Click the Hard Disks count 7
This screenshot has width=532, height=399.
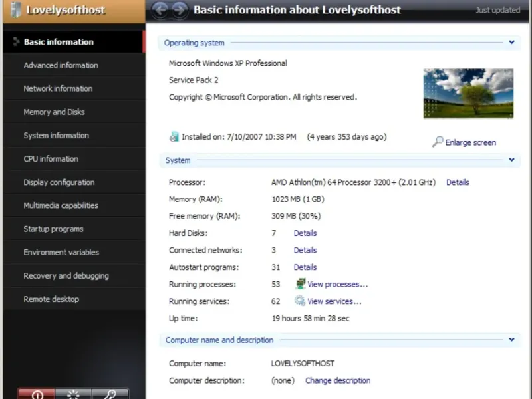(x=274, y=233)
